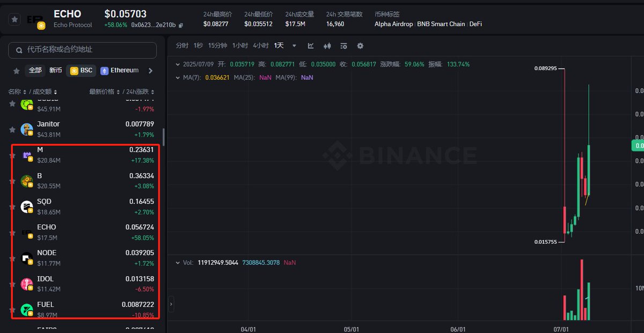Viewport: 644px width, 333px height.
Task: Switch chart to 分时 interval
Action: point(182,46)
